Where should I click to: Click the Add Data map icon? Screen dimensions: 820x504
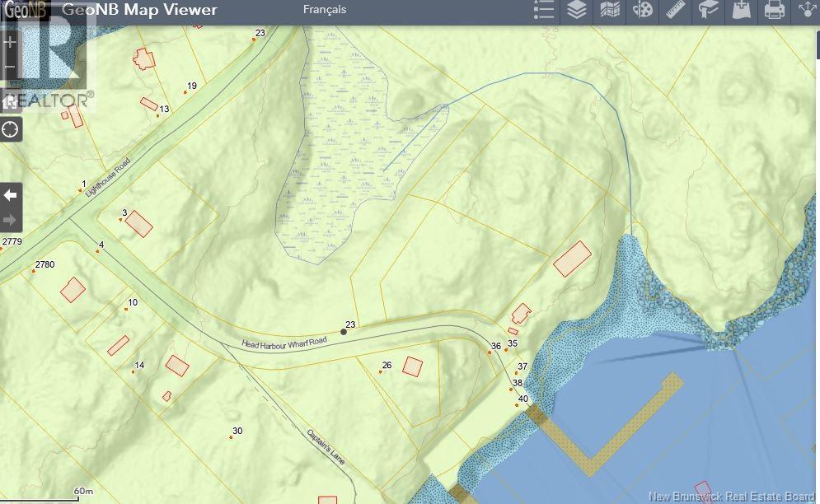[742, 10]
